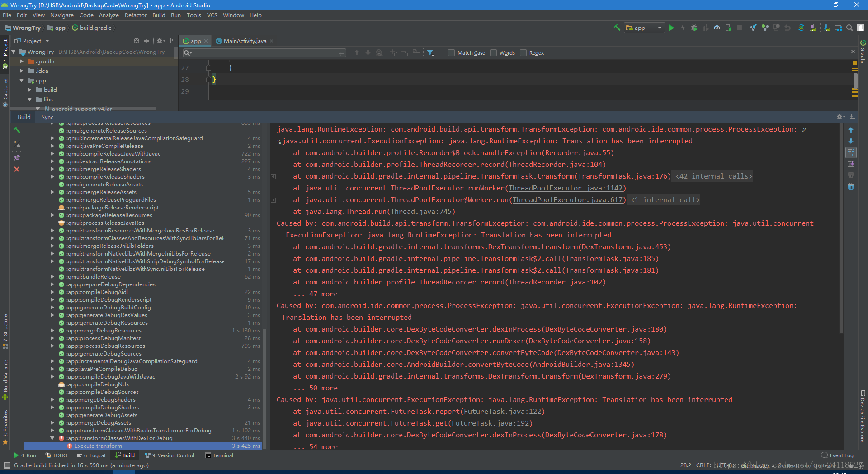Screen dimensions: 868x474
Task: Click the VCS Commit changes icon
Action: coord(765,28)
